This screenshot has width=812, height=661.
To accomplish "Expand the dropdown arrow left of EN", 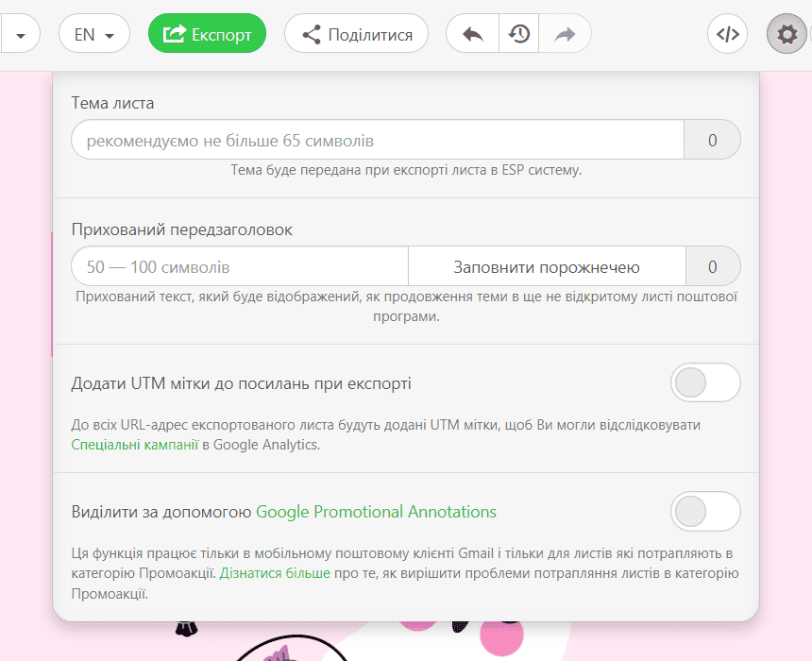I will pyautogui.click(x=21, y=35).
